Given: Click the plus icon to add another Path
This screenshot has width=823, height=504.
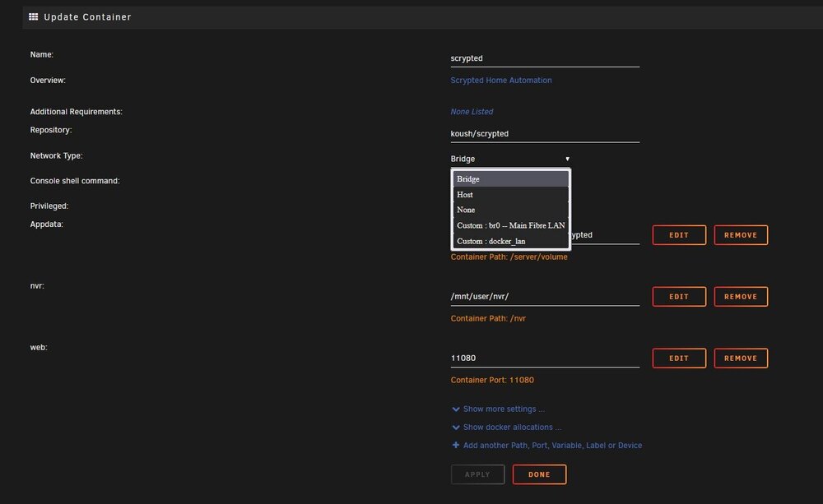Looking at the screenshot, I should (456, 446).
